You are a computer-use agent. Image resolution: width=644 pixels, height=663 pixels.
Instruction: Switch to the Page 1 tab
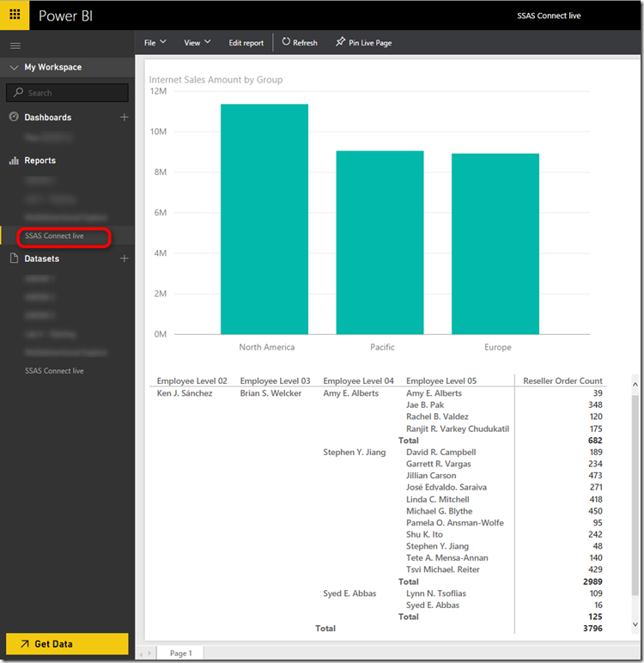pos(181,653)
